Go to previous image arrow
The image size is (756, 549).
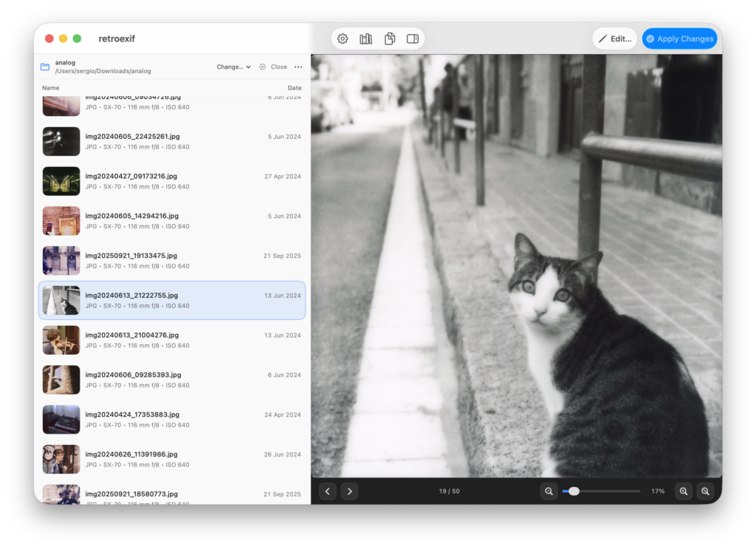pos(328,491)
